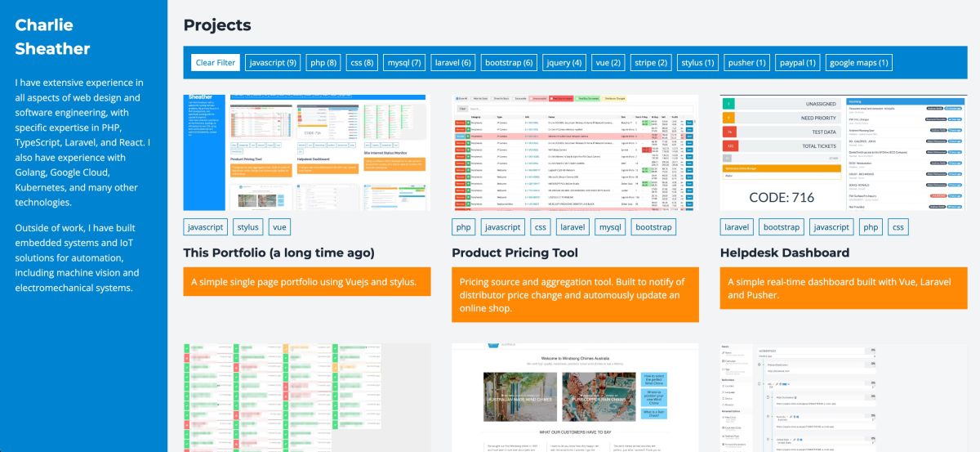Click the Vuejs and stylus description box
Image resolution: width=980 pixels, height=452 pixels.
pos(307,282)
